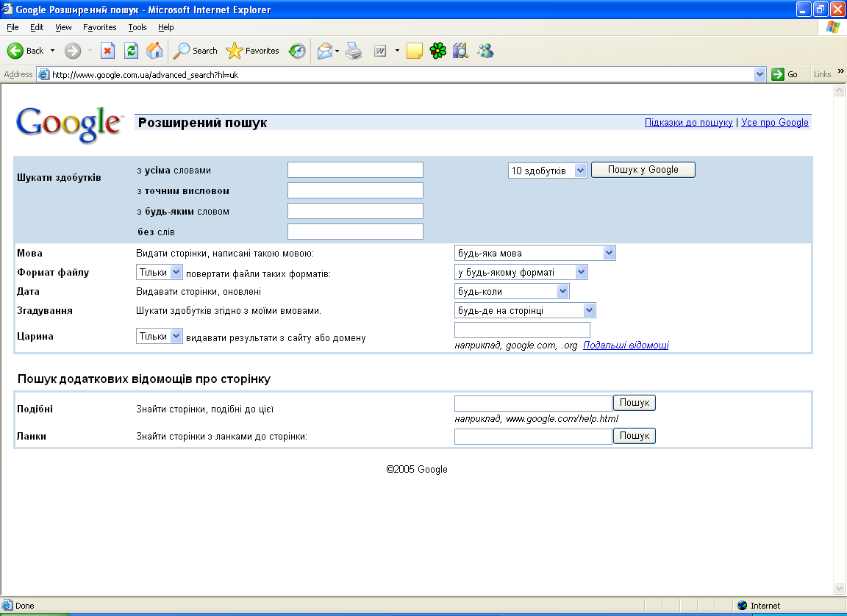Click the Back arrow icon
The width and height of the screenshot is (847, 616).
coord(15,51)
